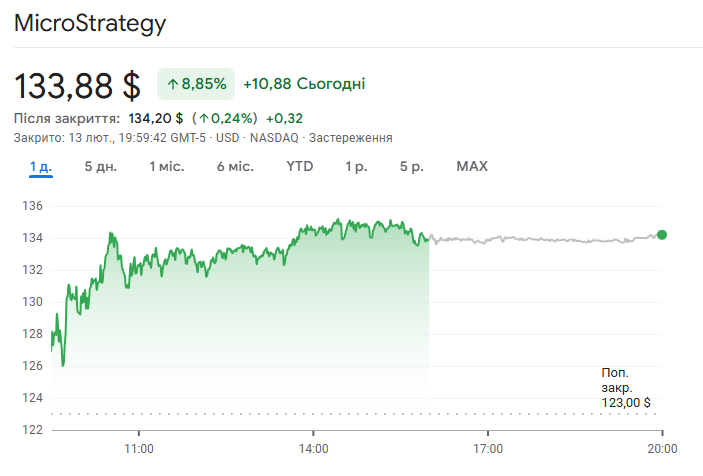703x476 pixels.
Task: Select the 6 міс. range tab
Action: pos(235,166)
